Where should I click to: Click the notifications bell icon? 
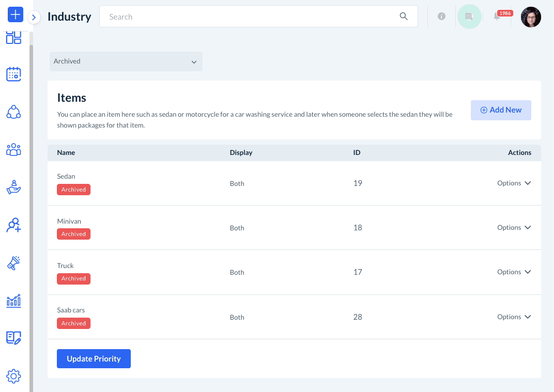pos(497,17)
